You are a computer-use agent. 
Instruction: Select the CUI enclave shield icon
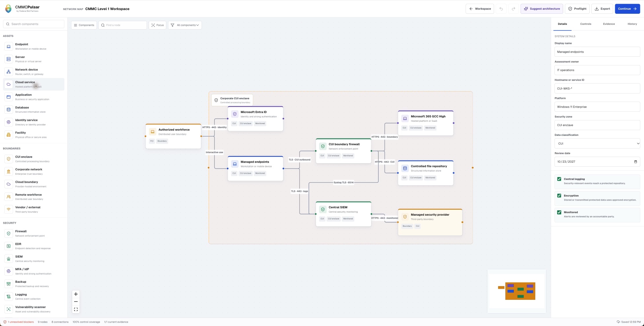(x=9, y=159)
